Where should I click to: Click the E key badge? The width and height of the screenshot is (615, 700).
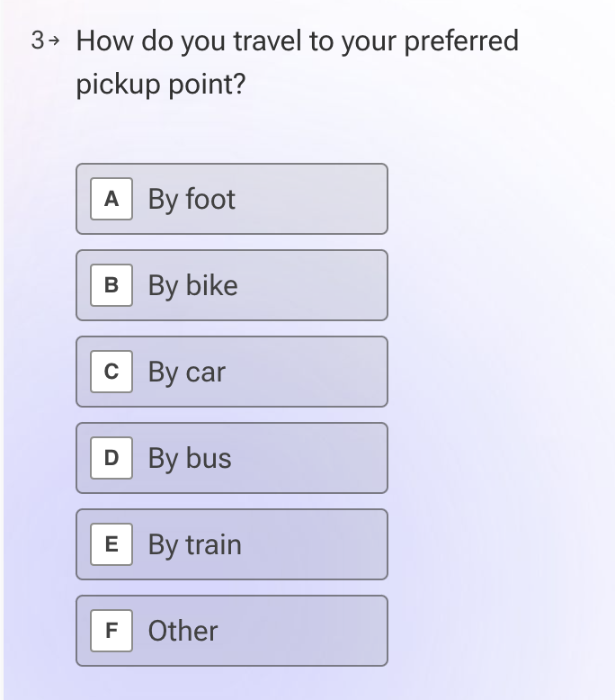[111, 544]
